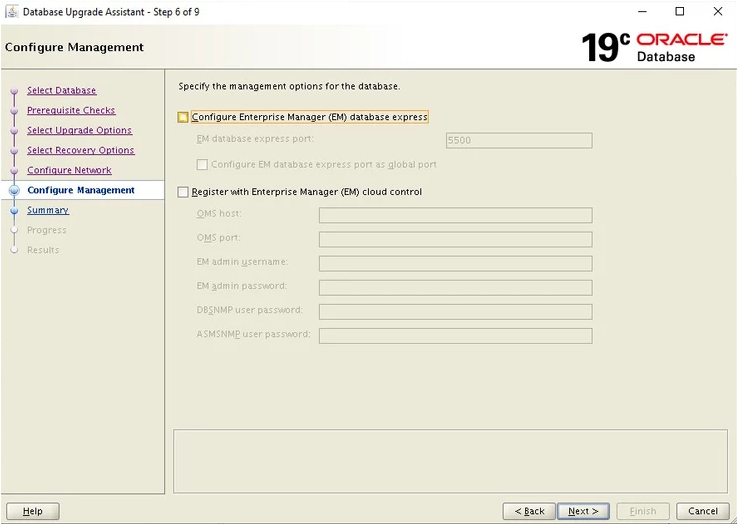741x525 pixels.
Task: Click the Java icon in title bar
Action: coord(12,11)
